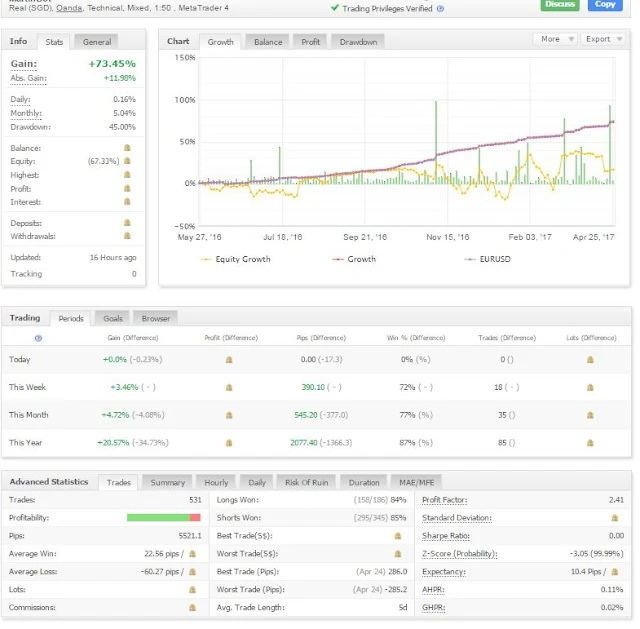The height and width of the screenshot is (629, 640).
Task: Open the Risk Of Ruin tab
Action: coord(307,482)
